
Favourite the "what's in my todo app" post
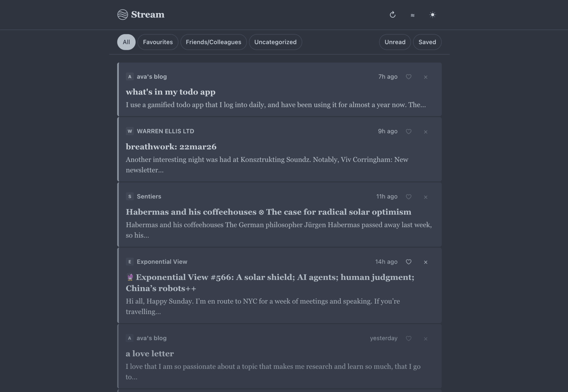(409, 77)
